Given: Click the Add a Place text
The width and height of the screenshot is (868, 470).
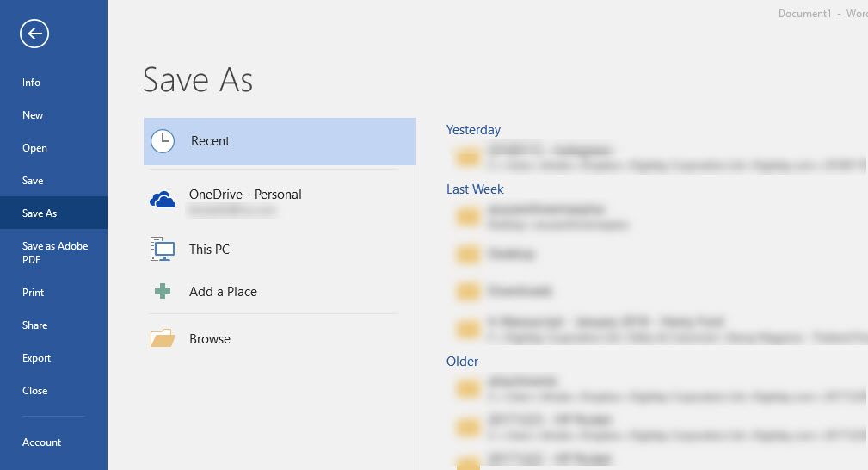Looking at the screenshot, I should (x=223, y=292).
